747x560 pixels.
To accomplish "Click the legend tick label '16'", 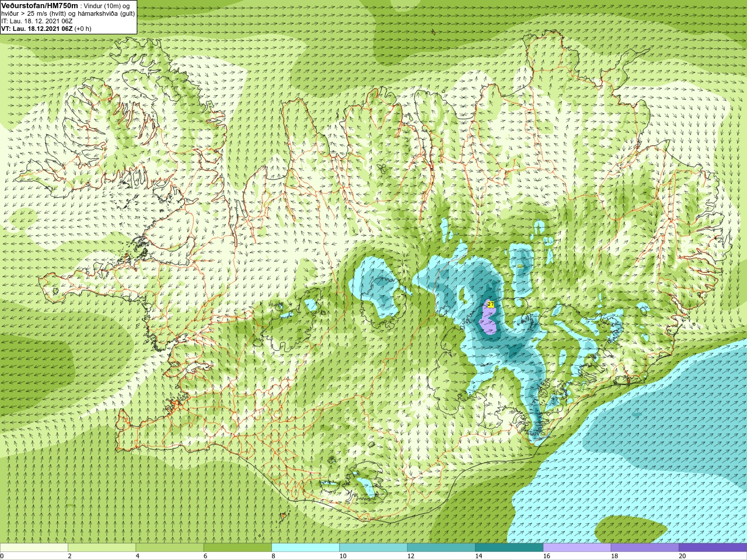I will [547, 556].
